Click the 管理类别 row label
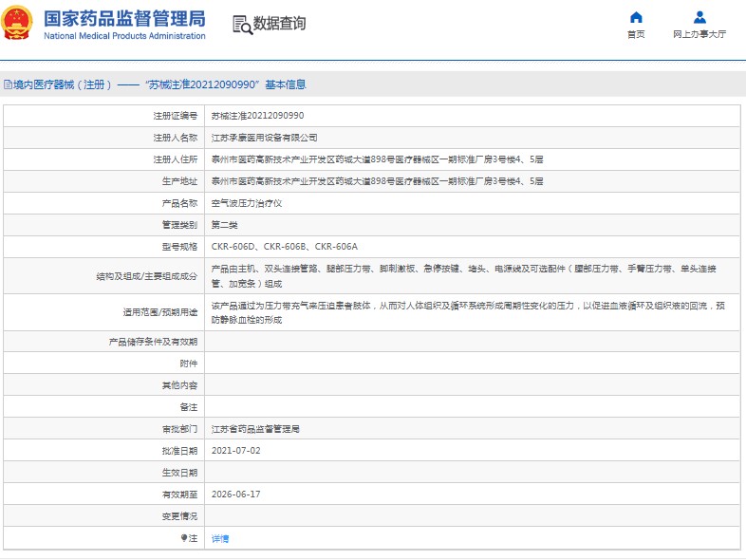This screenshot has width=746, height=560. pyautogui.click(x=179, y=225)
